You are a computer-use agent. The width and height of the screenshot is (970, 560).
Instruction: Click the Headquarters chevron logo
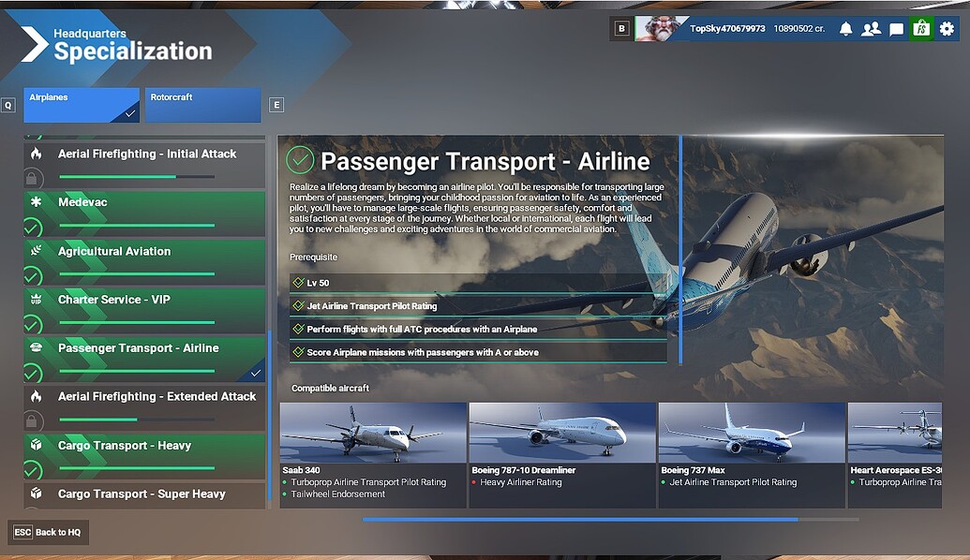(x=34, y=44)
